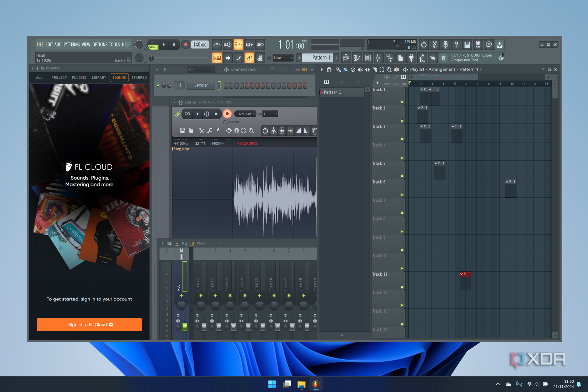Click the Edison zoom magnifier icon
The image size is (588, 392).
[252, 131]
